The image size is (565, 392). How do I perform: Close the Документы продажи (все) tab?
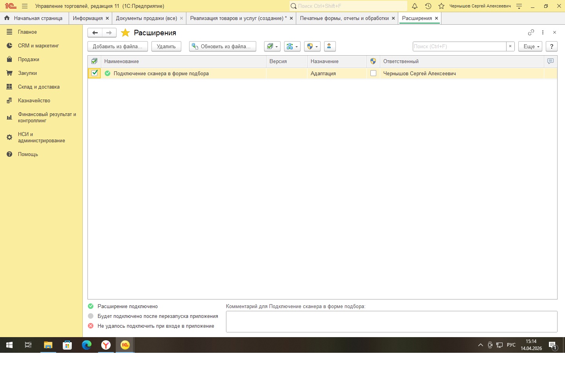pyautogui.click(x=181, y=18)
